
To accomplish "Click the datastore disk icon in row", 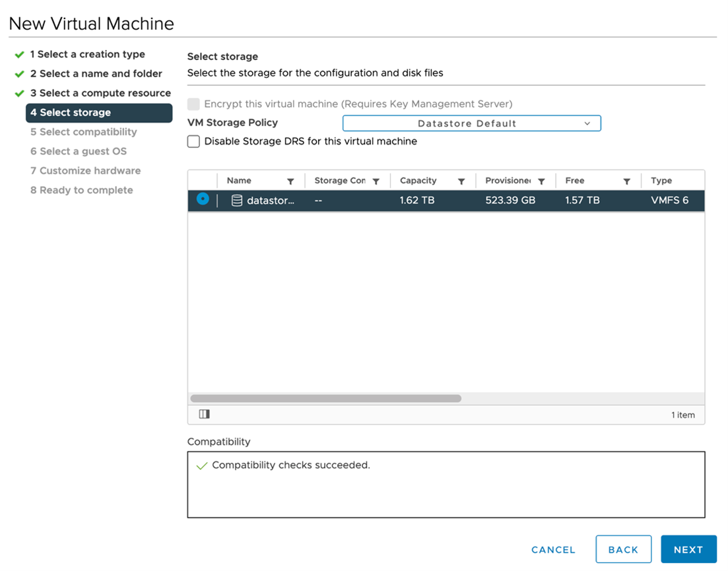I will click(237, 200).
